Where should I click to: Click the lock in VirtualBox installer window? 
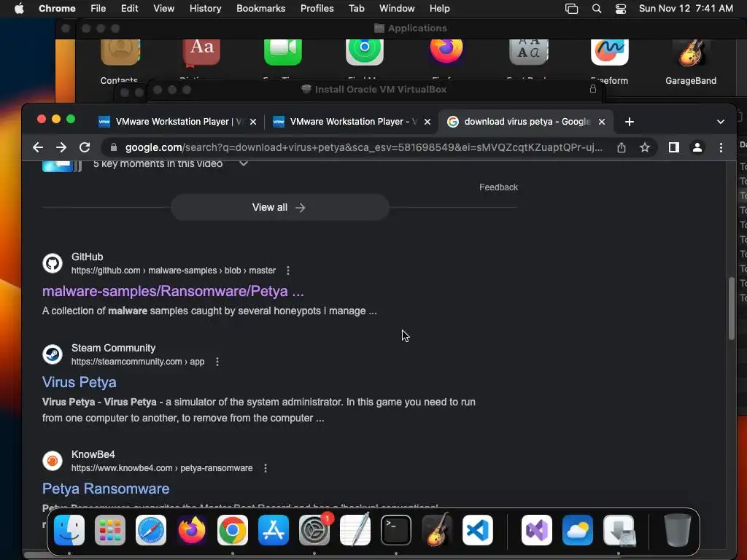[592, 89]
